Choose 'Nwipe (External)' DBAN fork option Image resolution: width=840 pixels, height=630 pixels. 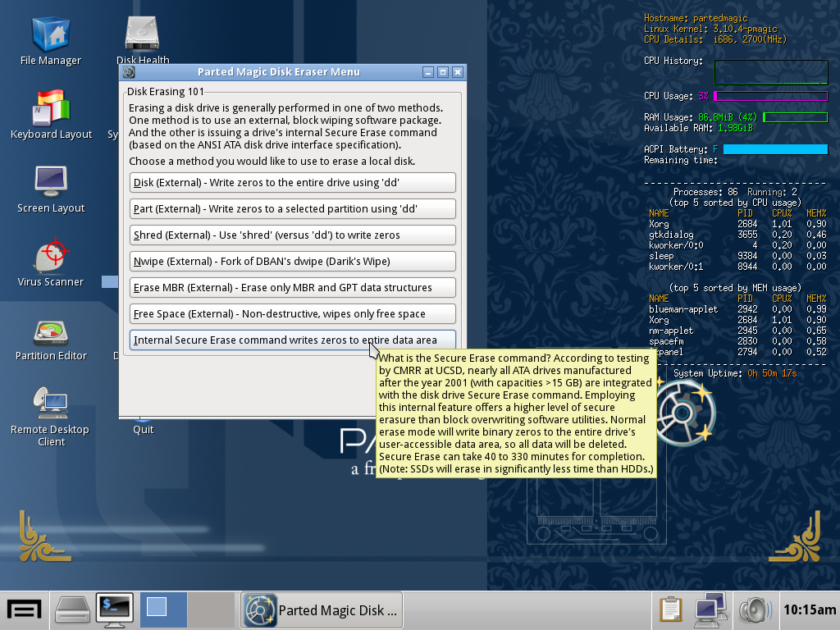click(293, 262)
